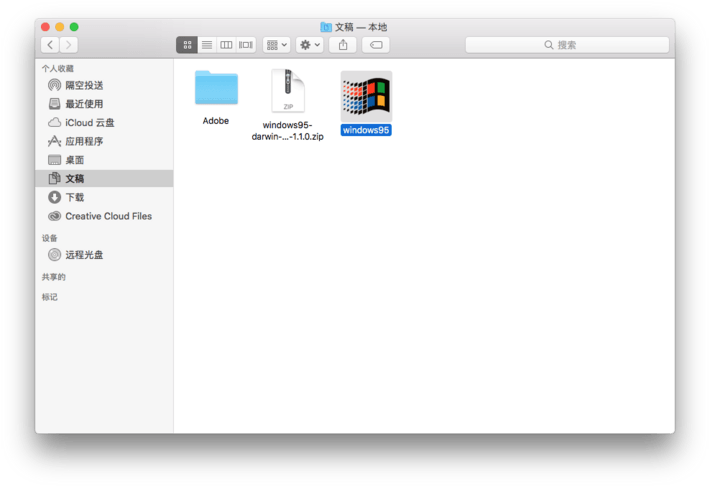Switch to icon view mode
The image size is (709, 486).
coord(187,45)
